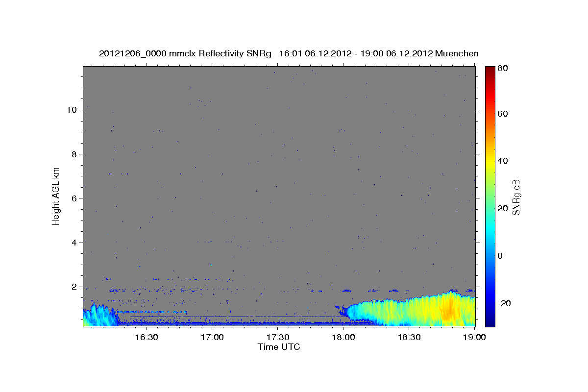Click the 17:00 time tick label
Screen dimensions: 588x392
click(212, 338)
